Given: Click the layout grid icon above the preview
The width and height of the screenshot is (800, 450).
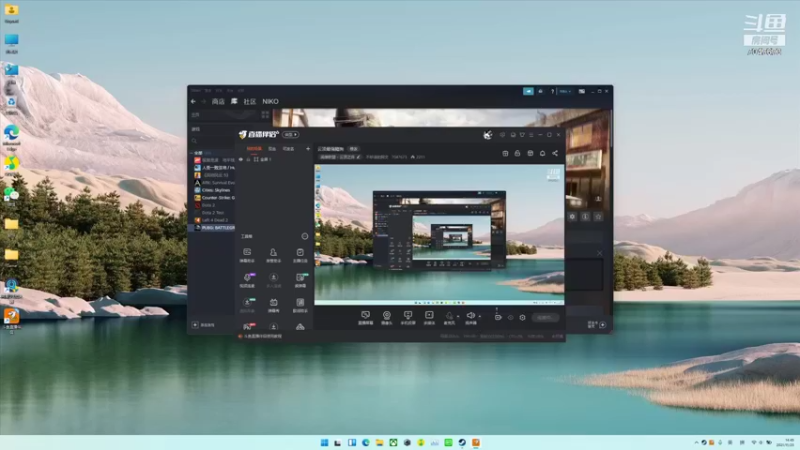Looking at the screenshot, I should tap(505, 153).
